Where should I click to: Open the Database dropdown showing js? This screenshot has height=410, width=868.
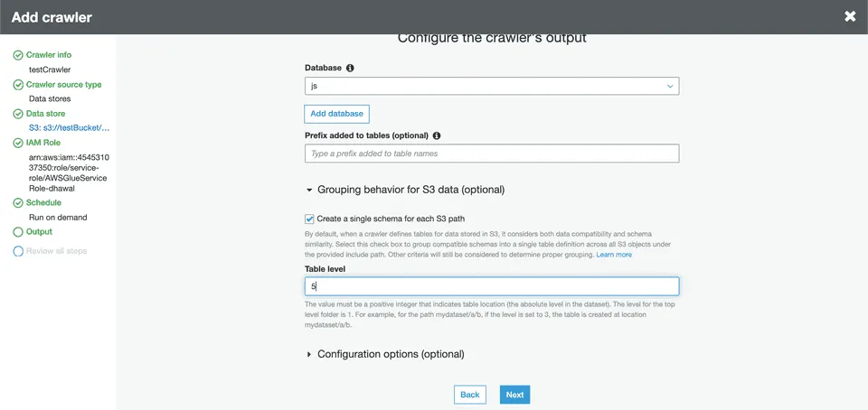492,86
